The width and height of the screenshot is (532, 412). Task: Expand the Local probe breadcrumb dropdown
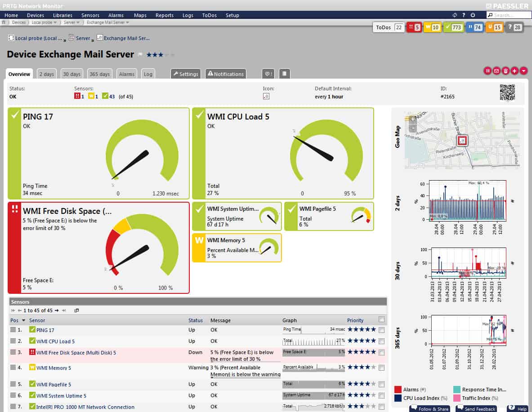(x=55, y=22)
